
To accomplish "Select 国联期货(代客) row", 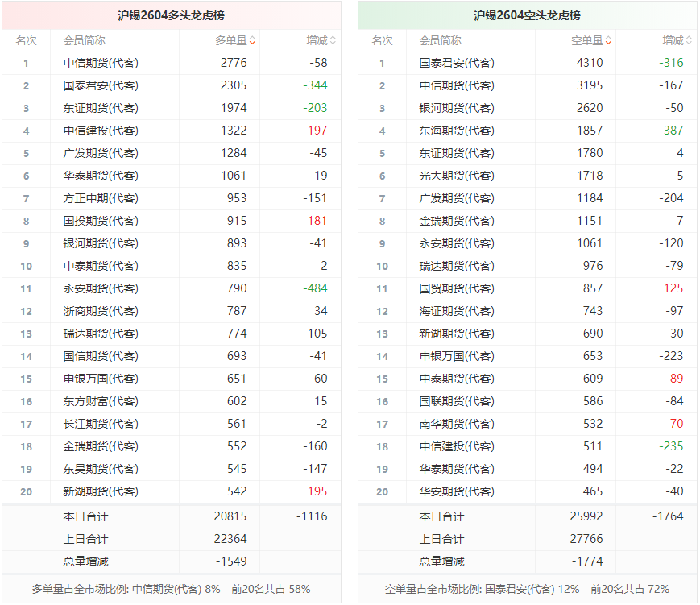I will 528,401.
